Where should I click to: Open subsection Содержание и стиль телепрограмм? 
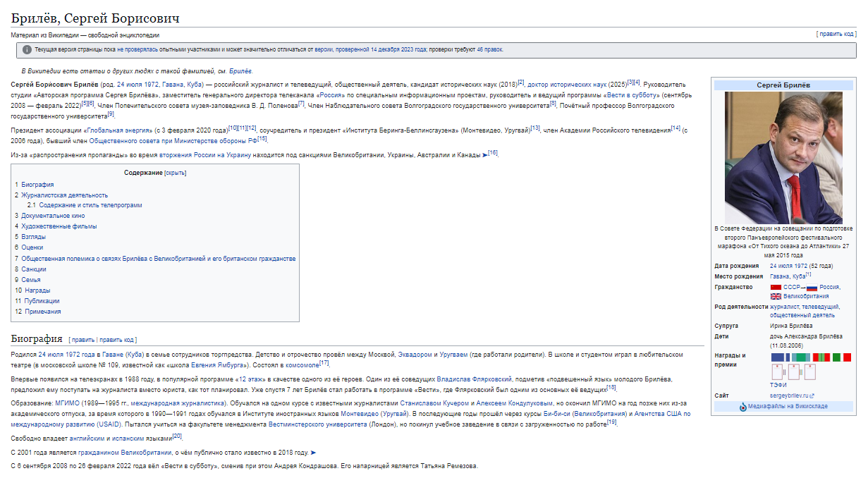tap(85, 206)
